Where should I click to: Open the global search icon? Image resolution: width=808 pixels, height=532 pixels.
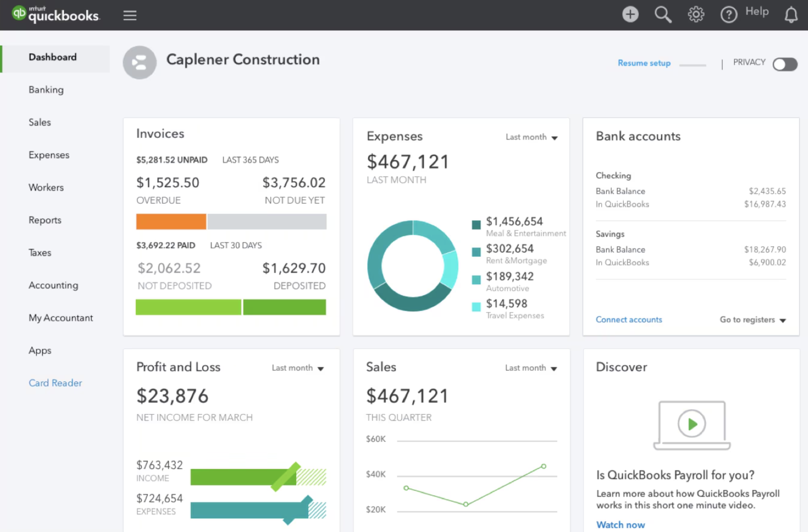point(663,14)
